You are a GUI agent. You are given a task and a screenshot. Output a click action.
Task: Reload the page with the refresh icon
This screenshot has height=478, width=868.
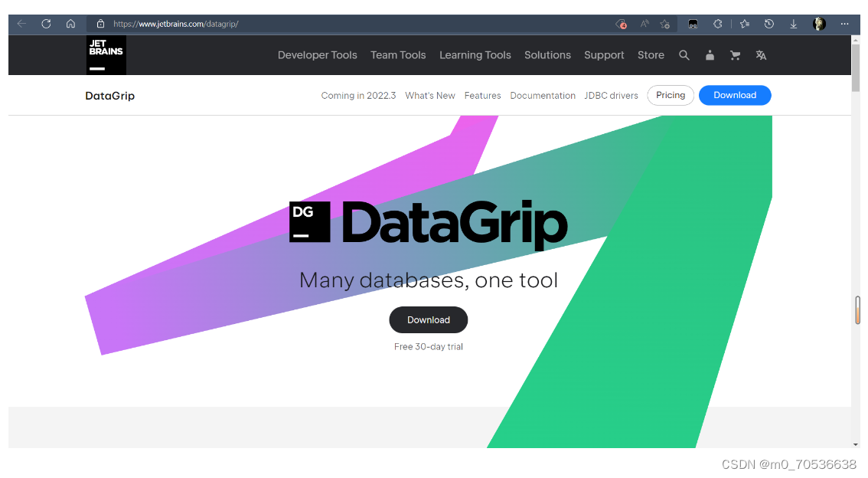tap(46, 24)
